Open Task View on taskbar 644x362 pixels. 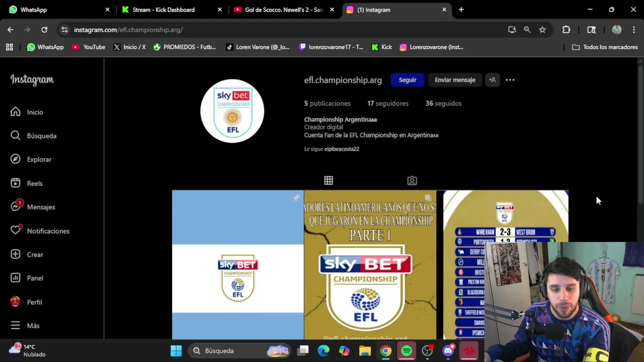(303, 351)
